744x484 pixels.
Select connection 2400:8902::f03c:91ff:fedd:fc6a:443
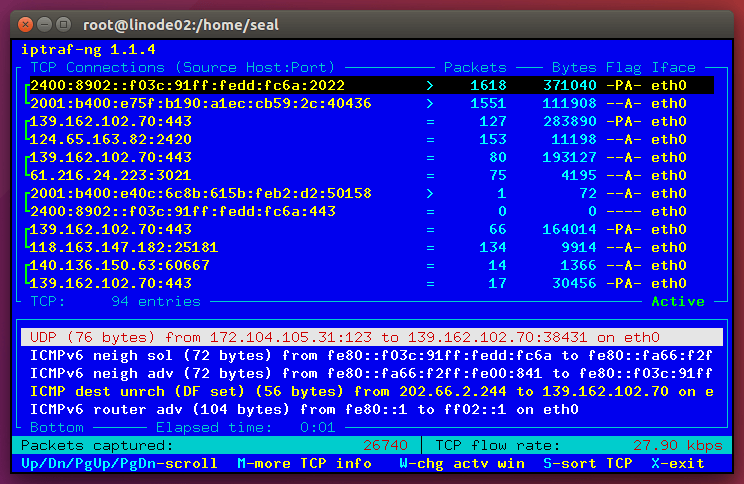click(x=183, y=212)
